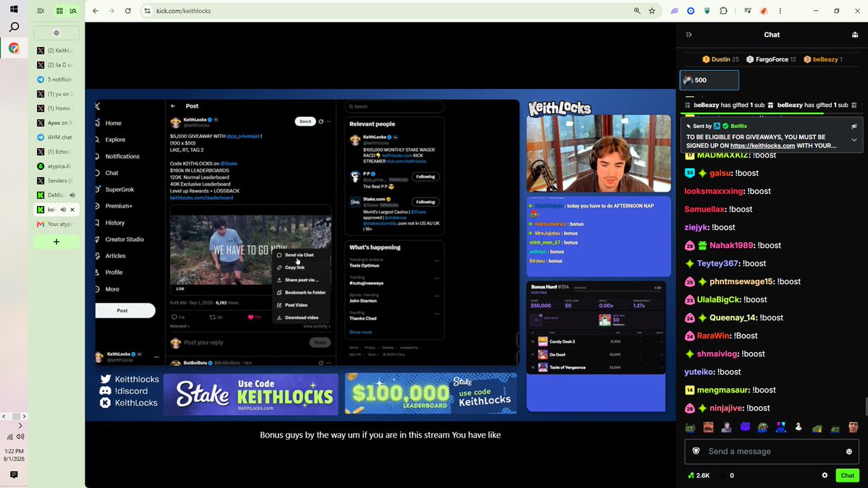Open Dustin's top gifter profile
868x488 pixels.
tap(720, 59)
